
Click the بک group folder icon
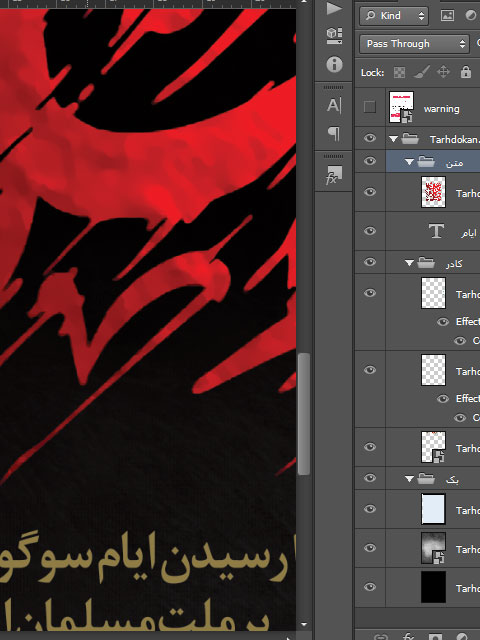click(426, 478)
